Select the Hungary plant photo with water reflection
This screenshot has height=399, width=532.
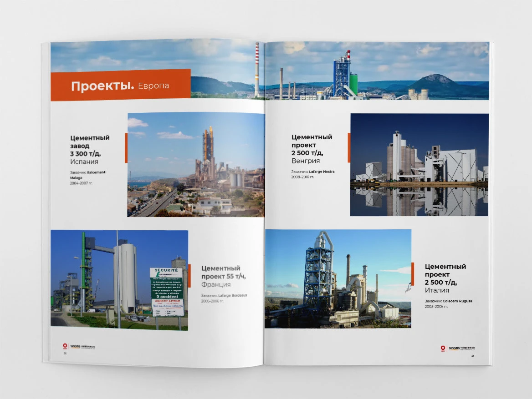tap(419, 165)
